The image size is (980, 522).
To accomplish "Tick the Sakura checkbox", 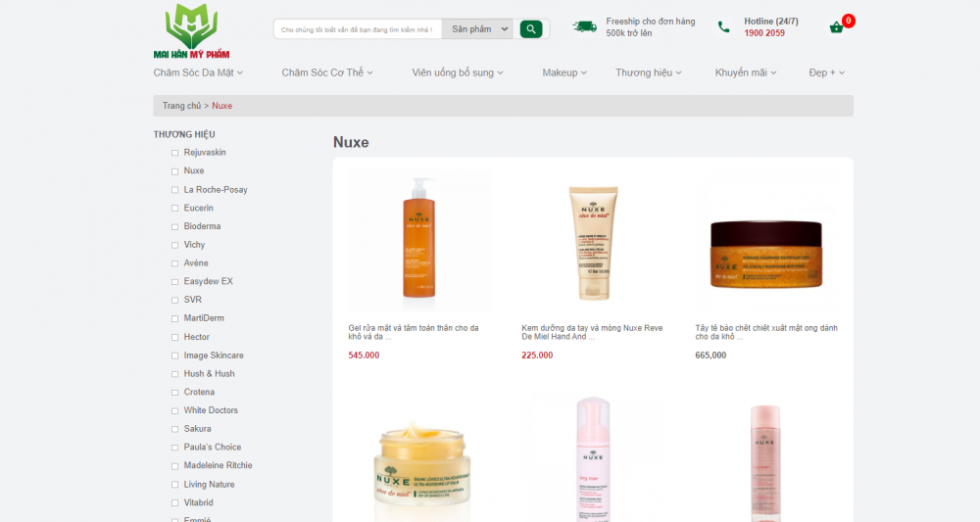I will (175, 429).
